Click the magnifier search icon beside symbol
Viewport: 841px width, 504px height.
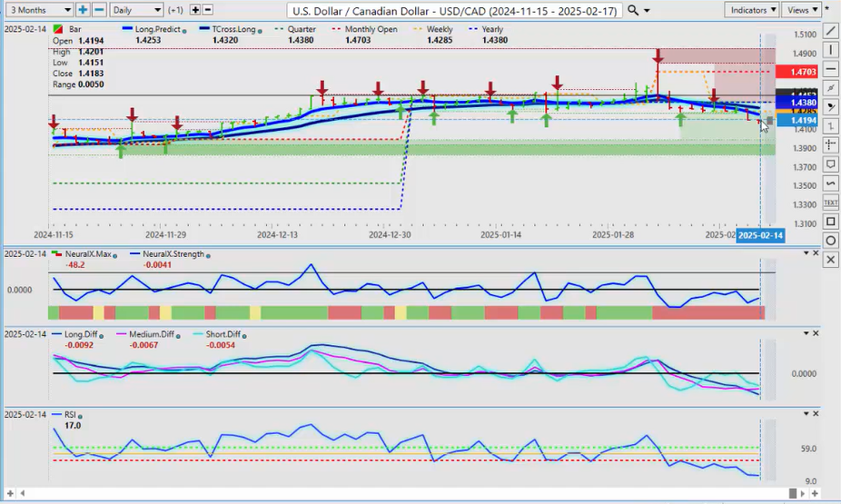(633, 10)
